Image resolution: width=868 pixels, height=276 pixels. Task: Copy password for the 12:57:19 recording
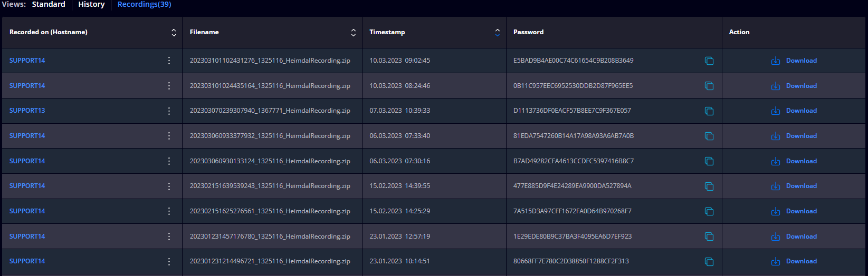(x=709, y=236)
